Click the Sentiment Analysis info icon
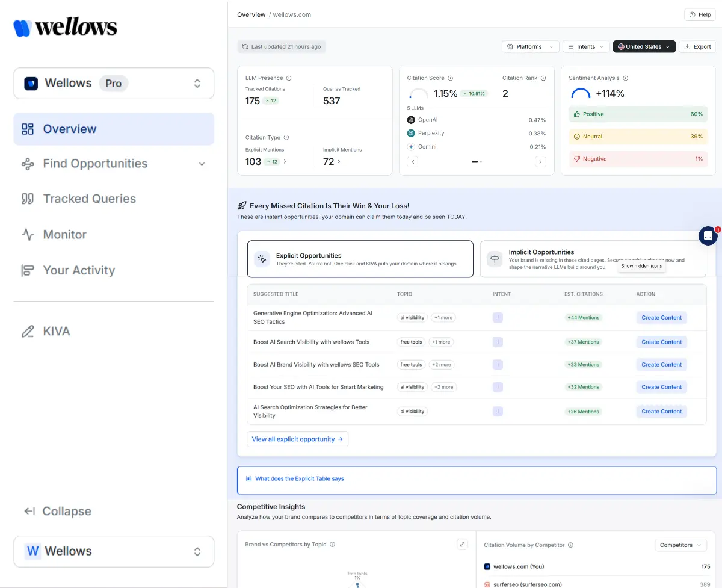 (626, 78)
